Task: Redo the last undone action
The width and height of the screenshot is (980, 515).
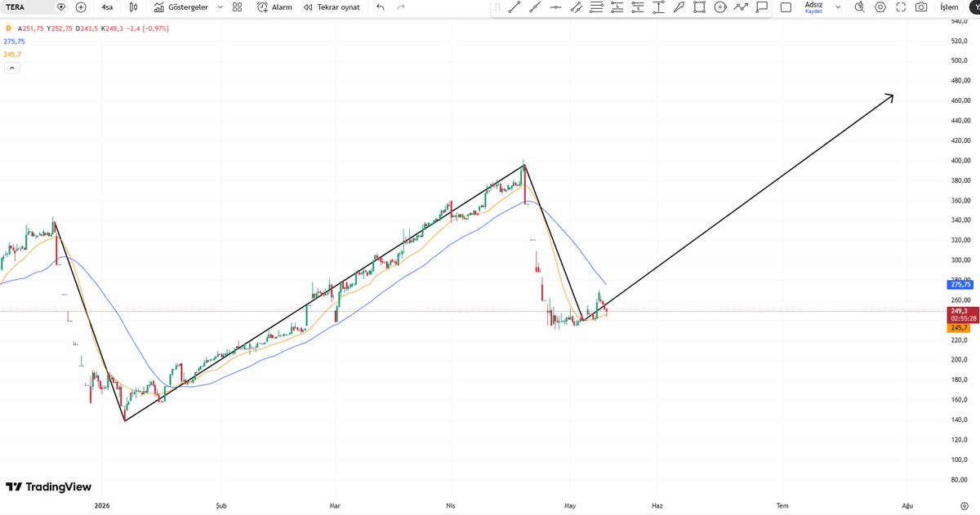Action: tap(400, 7)
